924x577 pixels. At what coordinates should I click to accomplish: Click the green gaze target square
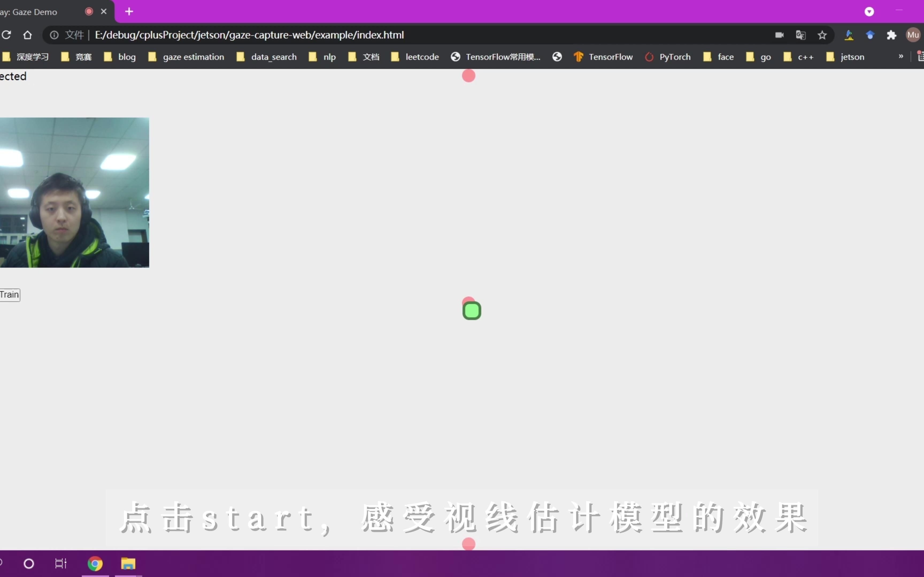(472, 310)
